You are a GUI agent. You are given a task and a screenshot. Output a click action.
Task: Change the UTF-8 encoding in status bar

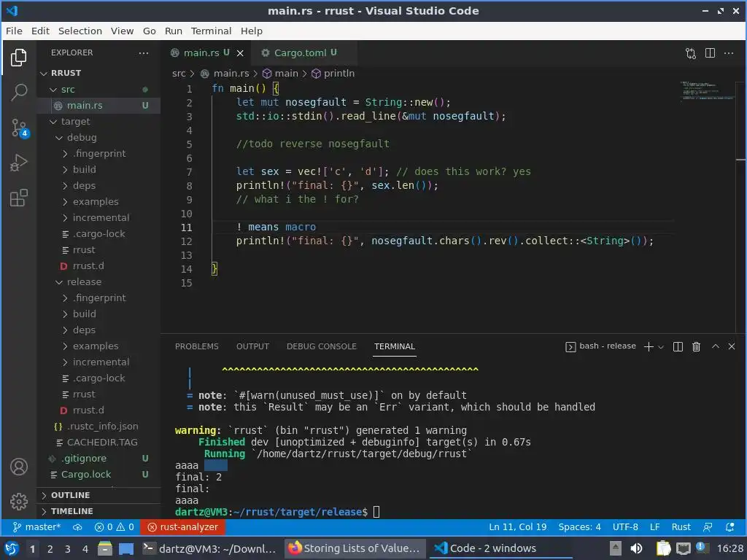pos(625,526)
